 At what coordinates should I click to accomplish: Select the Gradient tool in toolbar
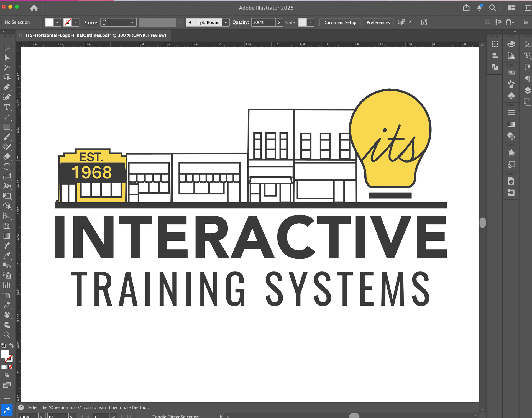pos(7,236)
